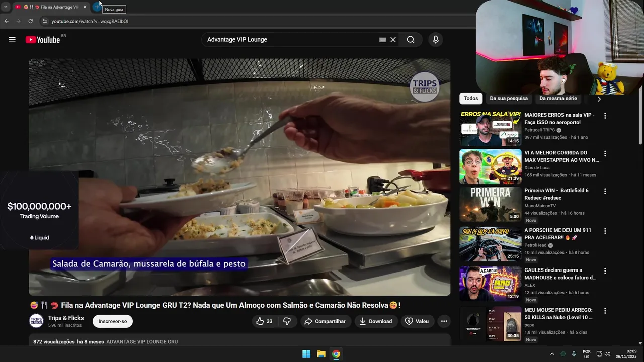This screenshot has height=362, width=644.
Task: Open options for Max Verstappen corrida video
Action: coord(605,154)
